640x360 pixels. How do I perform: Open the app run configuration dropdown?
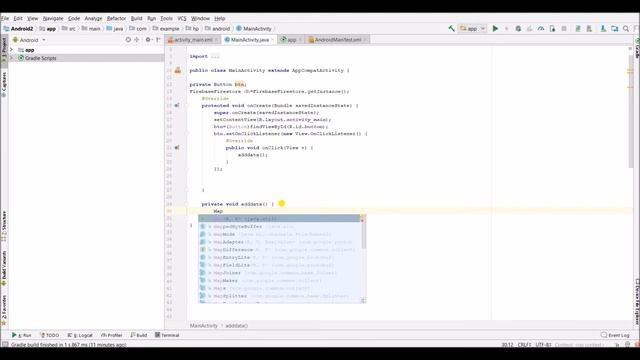[x=473, y=29]
